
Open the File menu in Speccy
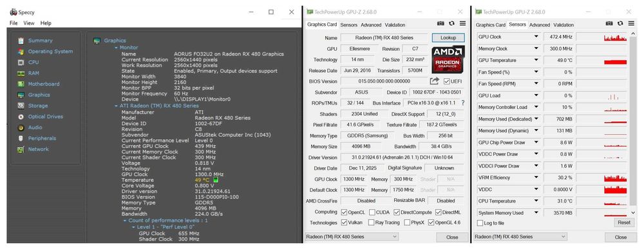[14, 23]
